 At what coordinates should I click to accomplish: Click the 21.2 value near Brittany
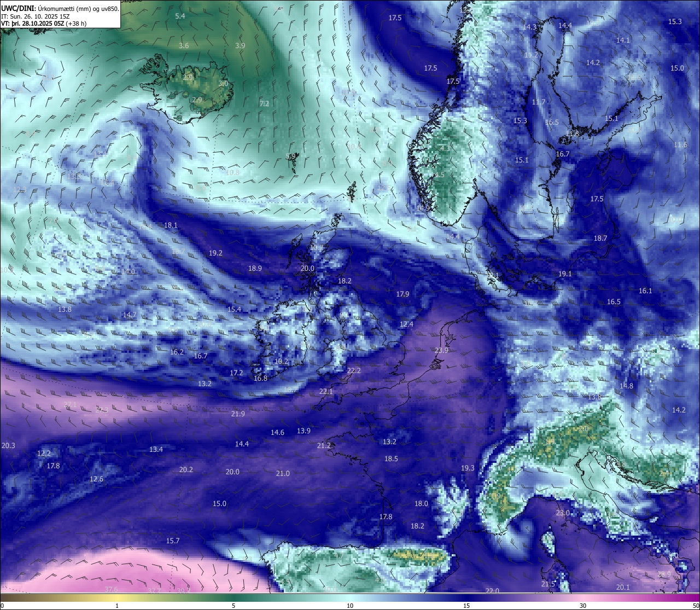pos(324,446)
